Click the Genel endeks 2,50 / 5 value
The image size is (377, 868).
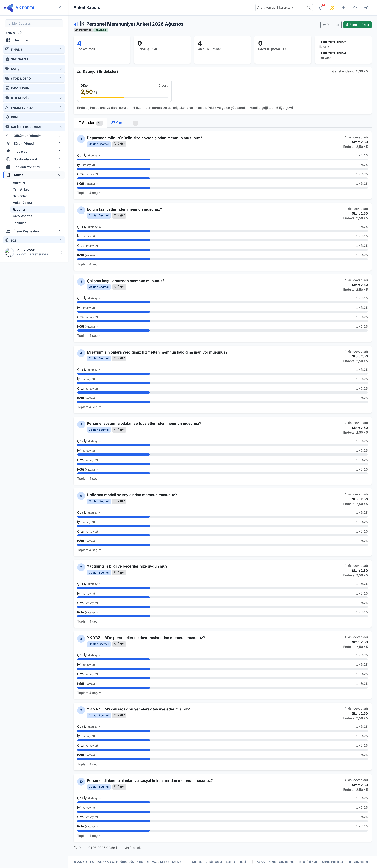point(362,71)
